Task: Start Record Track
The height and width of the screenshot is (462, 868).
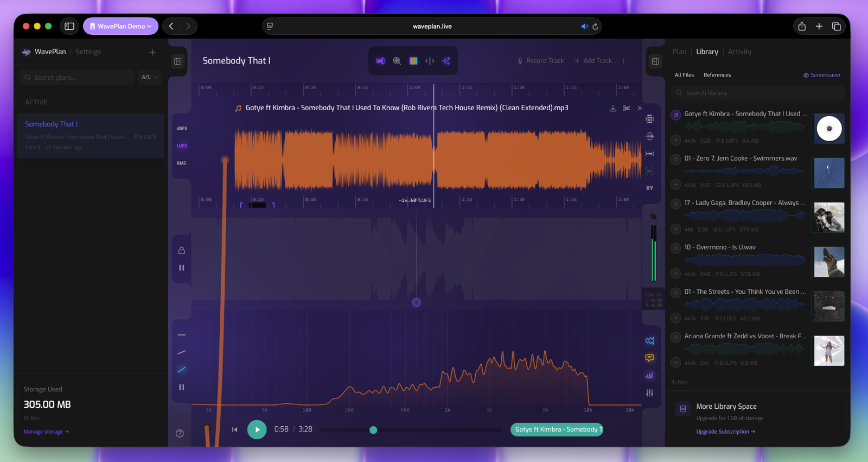Action: point(540,61)
